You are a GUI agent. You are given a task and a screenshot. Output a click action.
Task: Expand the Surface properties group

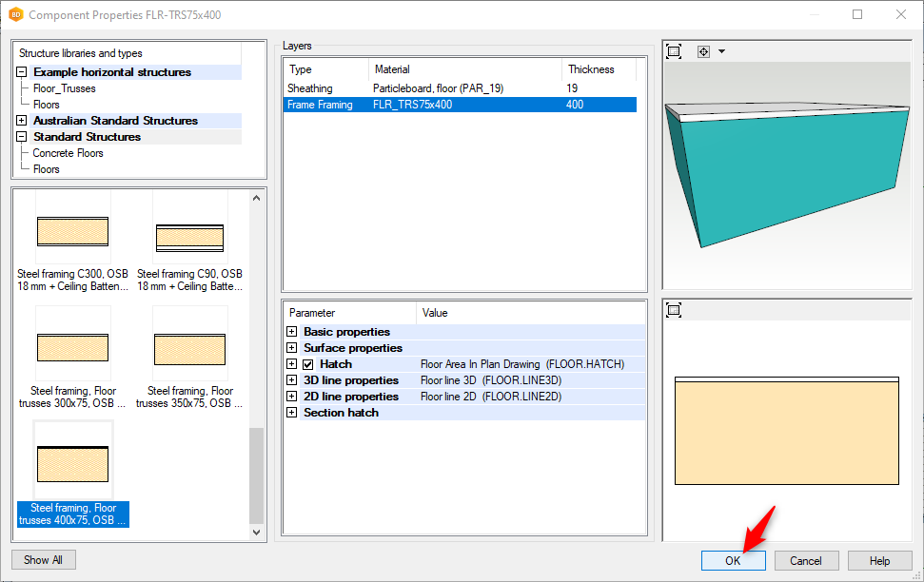point(291,348)
